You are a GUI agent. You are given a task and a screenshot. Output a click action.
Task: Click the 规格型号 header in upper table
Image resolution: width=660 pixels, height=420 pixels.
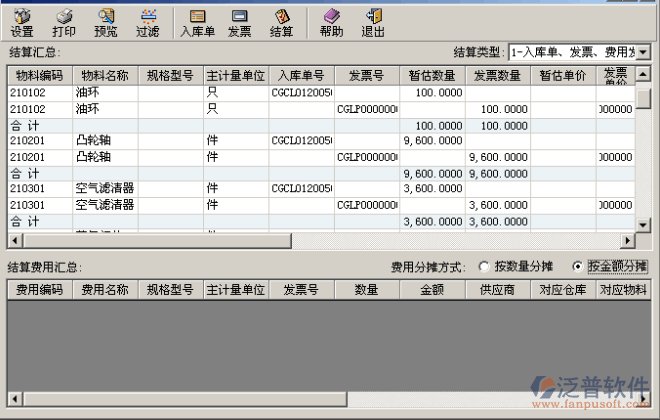[170, 76]
